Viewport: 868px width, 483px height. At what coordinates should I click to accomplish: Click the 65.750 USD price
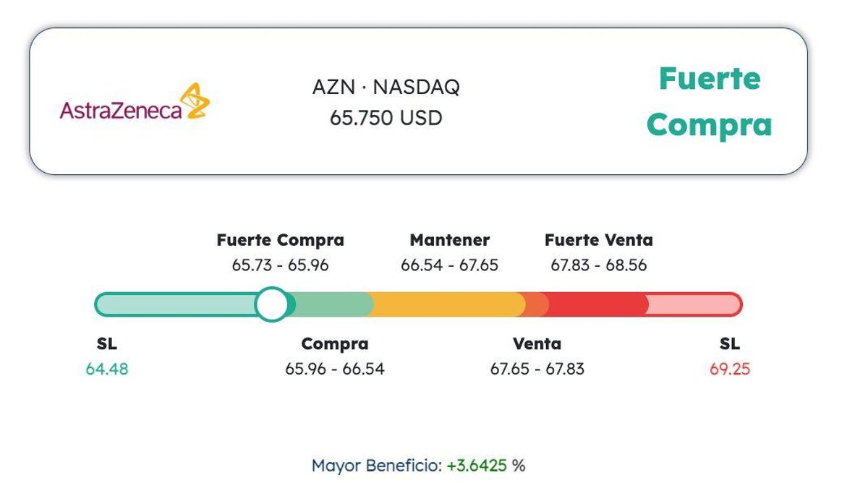tap(386, 118)
